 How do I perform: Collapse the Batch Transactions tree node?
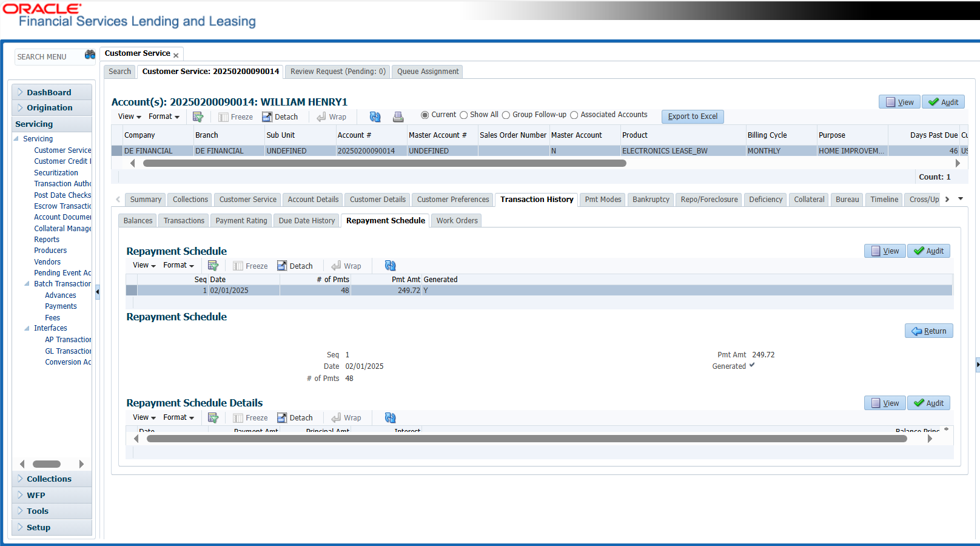pyautogui.click(x=27, y=284)
